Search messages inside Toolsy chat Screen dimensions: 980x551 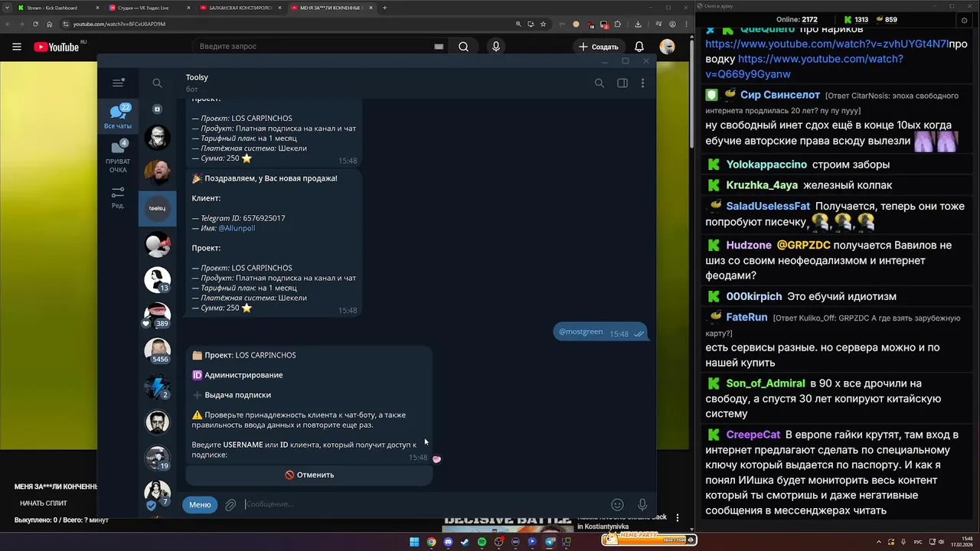(x=599, y=83)
